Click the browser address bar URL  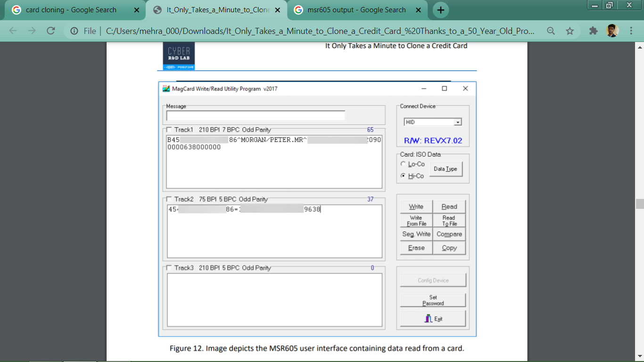click(x=320, y=31)
